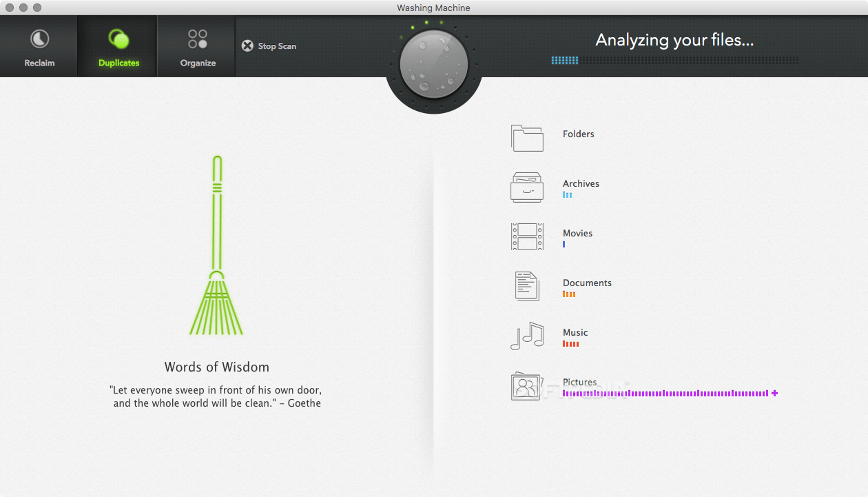This screenshot has height=497, width=868.
Task: Click the Reclaim disk icon
Action: [39, 38]
